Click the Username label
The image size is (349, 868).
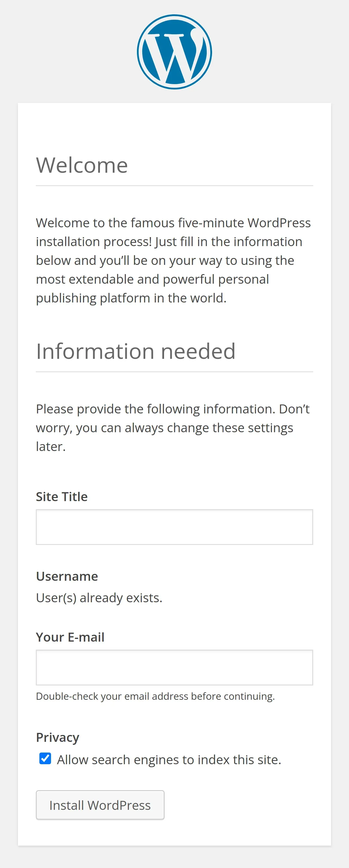(x=67, y=576)
